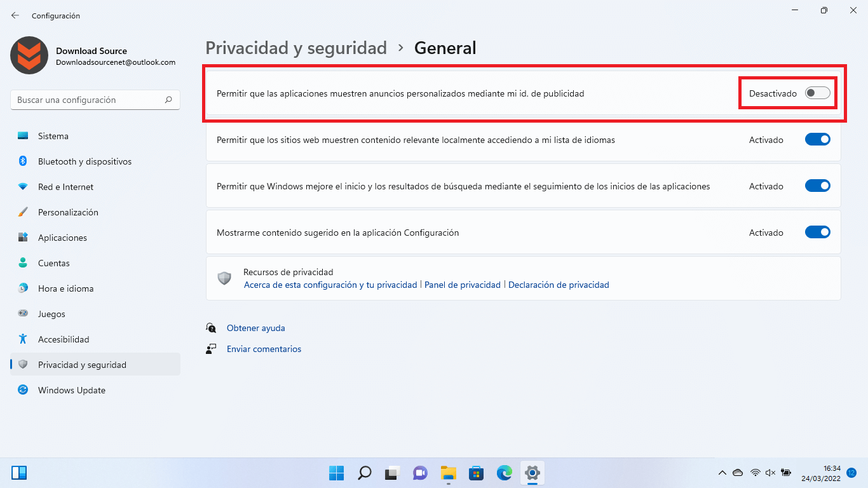
Task: Open Personalización settings
Action: point(95,212)
